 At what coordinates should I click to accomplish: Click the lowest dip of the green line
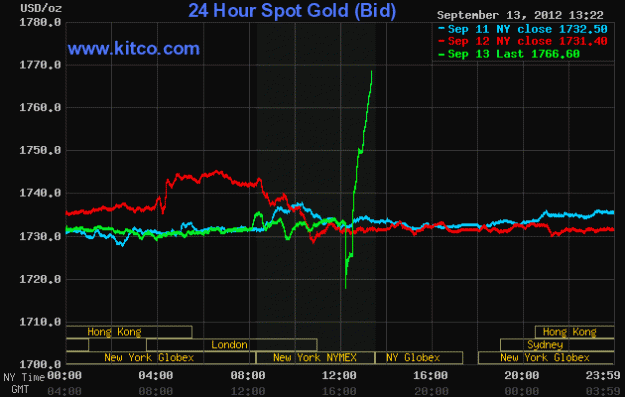click(345, 287)
